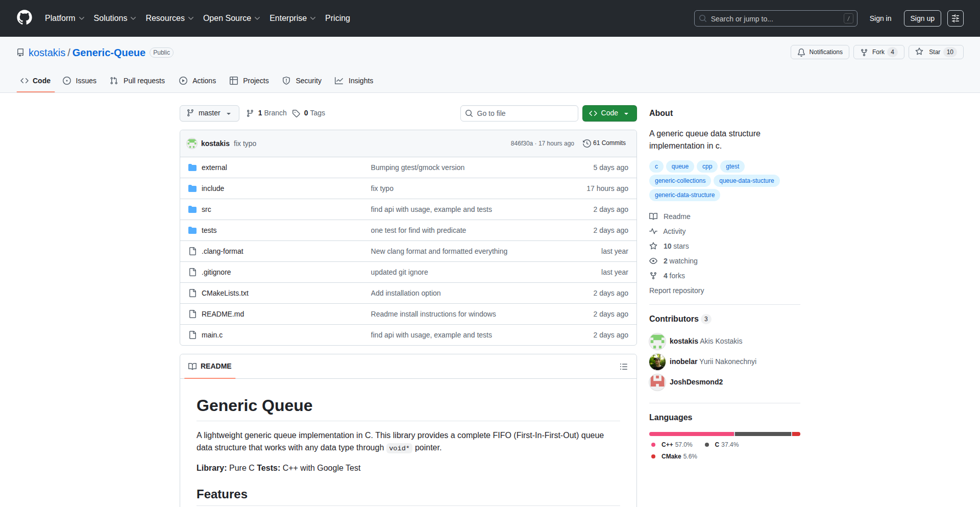Switch to the Issues tab
The width and height of the screenshot is (980, 507).
pos(80,81)
